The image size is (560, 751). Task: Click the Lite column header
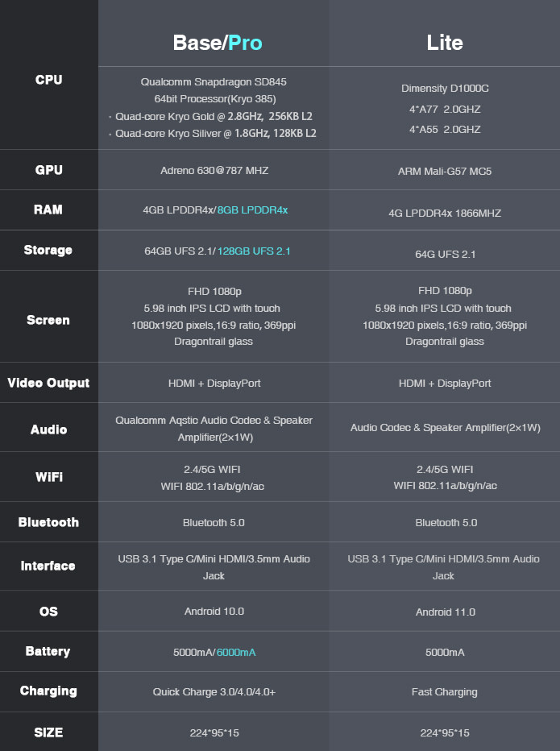point(445,43)
